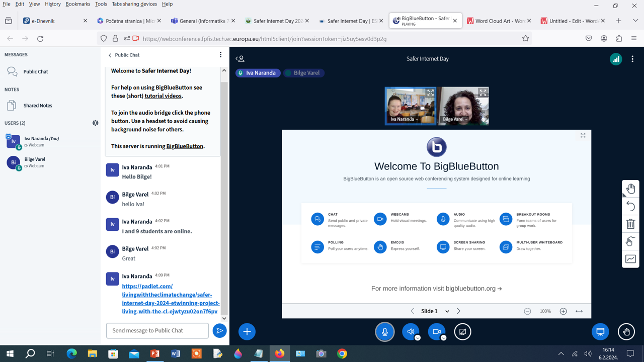
Task: Open BigBlueButton server link in chat
Action: click(185, 146)
